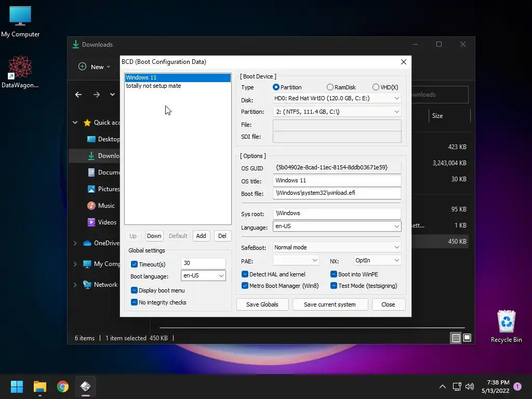Click the taskbar clock and date
Viewport: 532px width, 399px height.
click(x=495, y=387)
